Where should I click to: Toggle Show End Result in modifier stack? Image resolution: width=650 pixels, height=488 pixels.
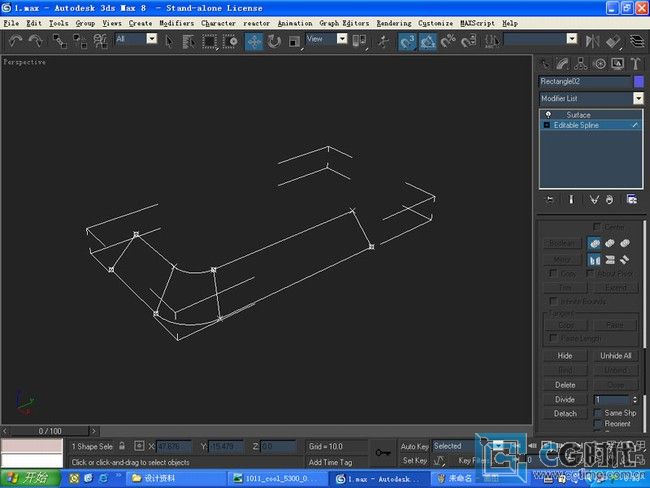point(571,200)
